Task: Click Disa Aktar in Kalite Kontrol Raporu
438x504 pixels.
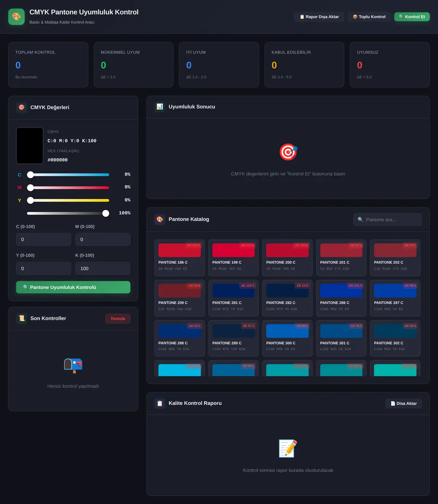Action: tap(404, 403)
